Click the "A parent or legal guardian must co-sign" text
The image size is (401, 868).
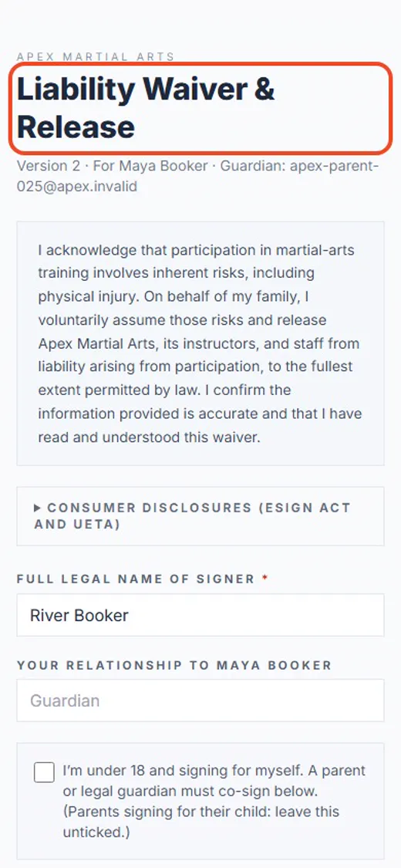(214, 781)
